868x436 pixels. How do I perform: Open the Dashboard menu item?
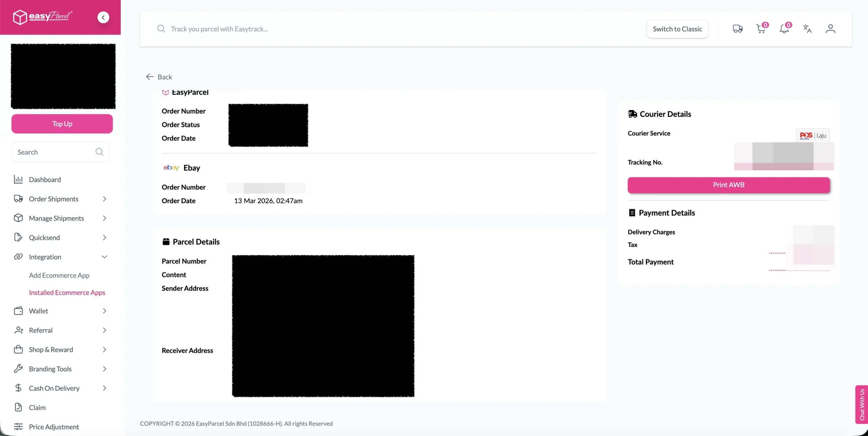click(45, 179)
